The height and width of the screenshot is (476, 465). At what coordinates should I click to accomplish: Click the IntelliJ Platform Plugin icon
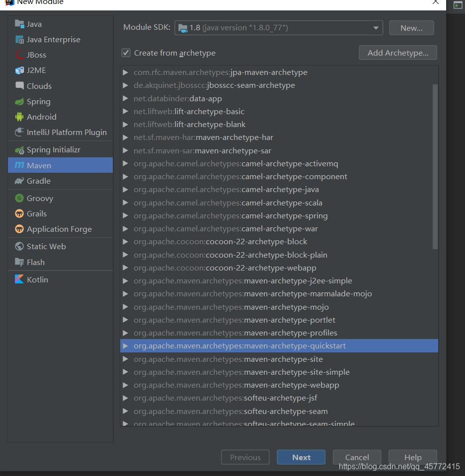click(19, 132)
